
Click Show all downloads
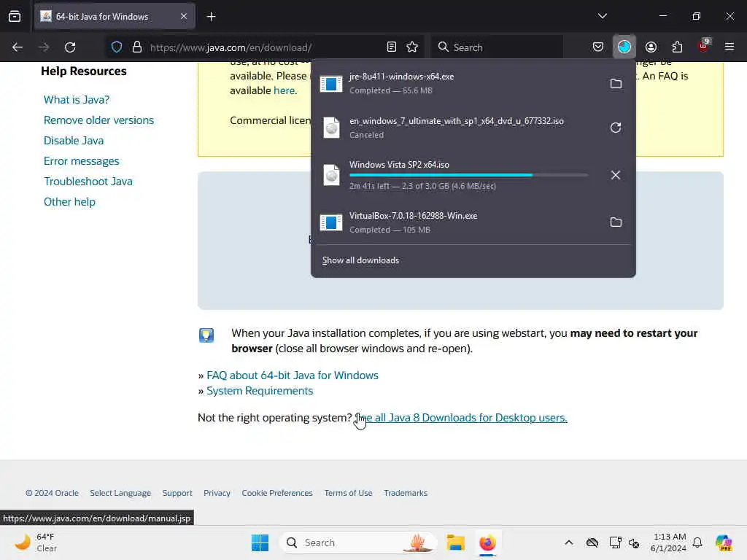(360, 260)
